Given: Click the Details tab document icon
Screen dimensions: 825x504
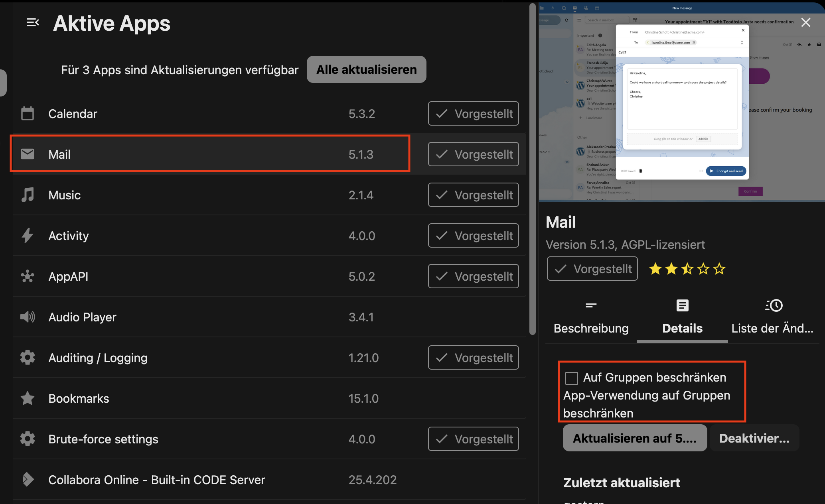Looking at the screenshot, I should tap(683, 305).
